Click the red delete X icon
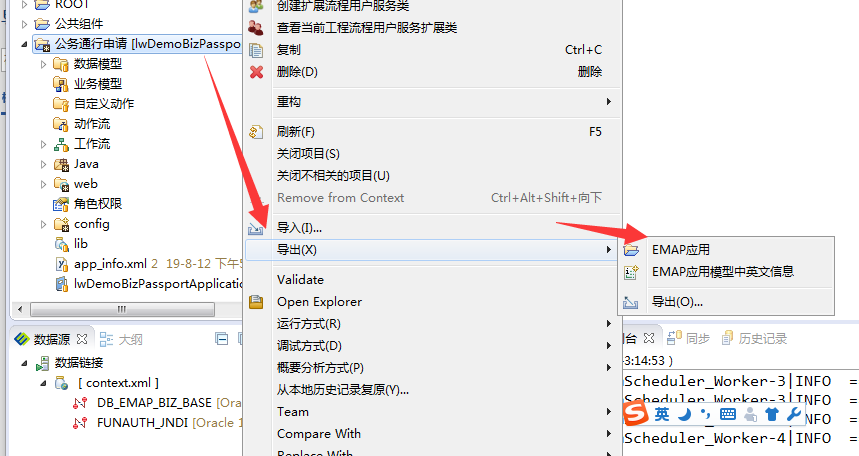859x456 pixels. coord(256,72)
